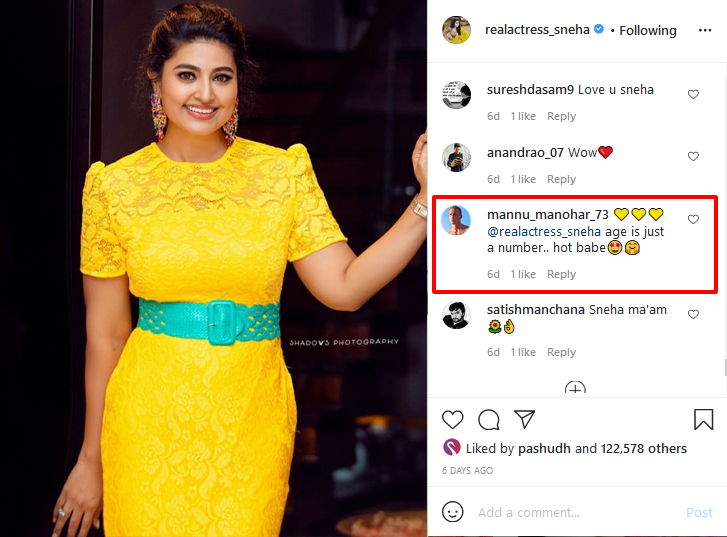Like anandrao_07's comment heart
727x537 pixels.
click(693, 156)
